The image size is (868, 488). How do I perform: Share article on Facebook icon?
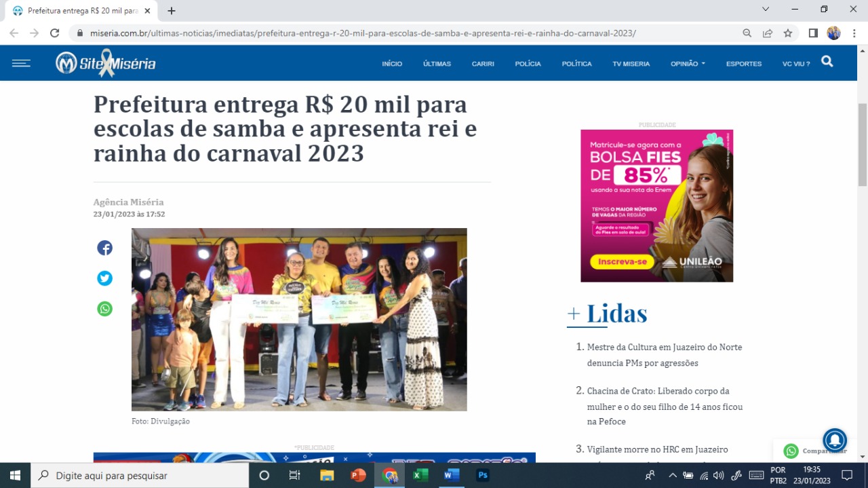104,248
